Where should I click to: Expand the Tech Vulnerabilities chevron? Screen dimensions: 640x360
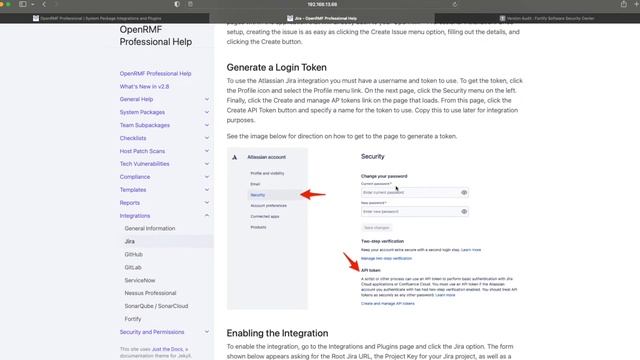tap(207, 164)
